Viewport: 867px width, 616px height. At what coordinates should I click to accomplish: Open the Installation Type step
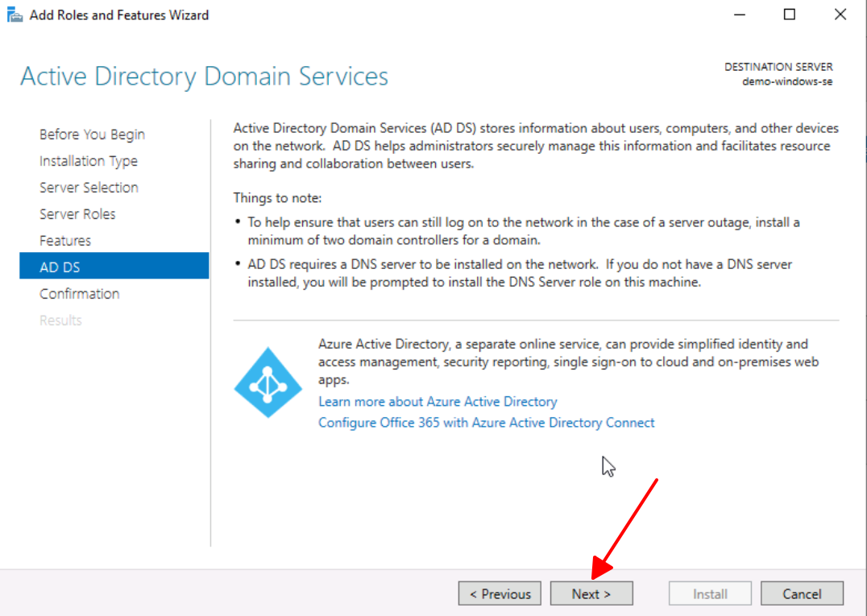coord(89,161)
